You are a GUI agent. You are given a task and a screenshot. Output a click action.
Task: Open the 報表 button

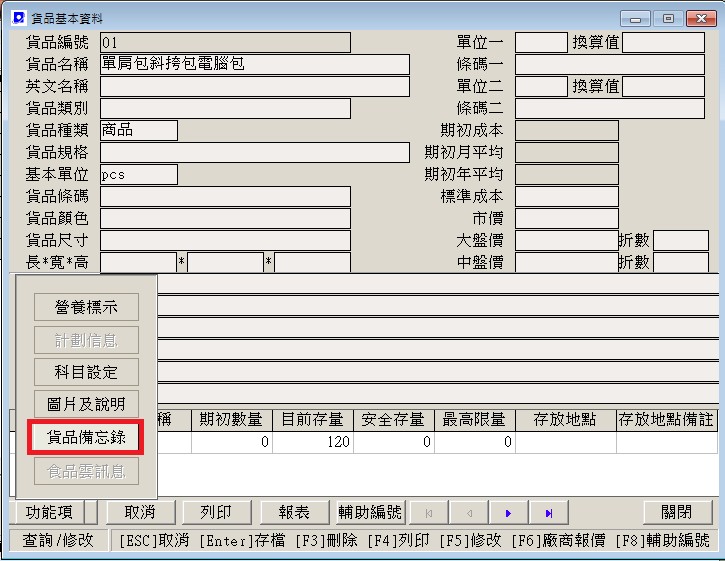tap(295, 512)
